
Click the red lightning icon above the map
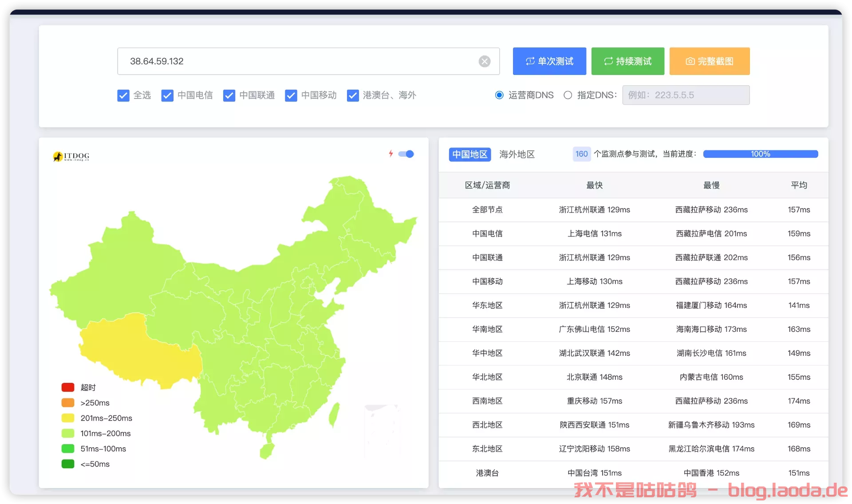tap(390, 154)
